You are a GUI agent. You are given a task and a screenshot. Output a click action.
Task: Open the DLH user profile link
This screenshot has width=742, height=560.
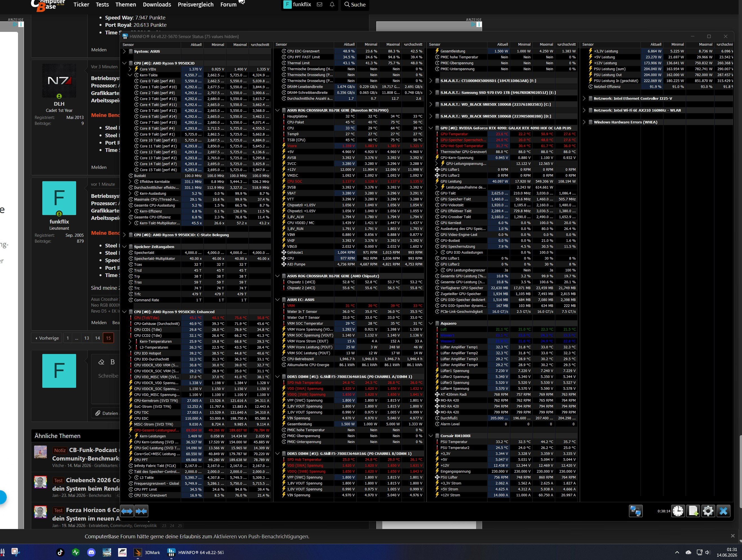(59, 104)
